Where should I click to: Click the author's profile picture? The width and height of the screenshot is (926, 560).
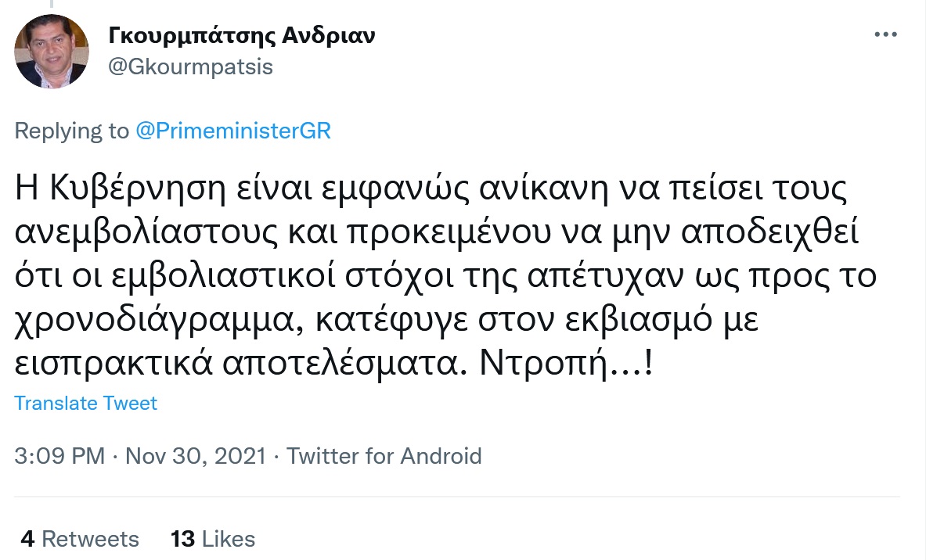click(52, 52)
